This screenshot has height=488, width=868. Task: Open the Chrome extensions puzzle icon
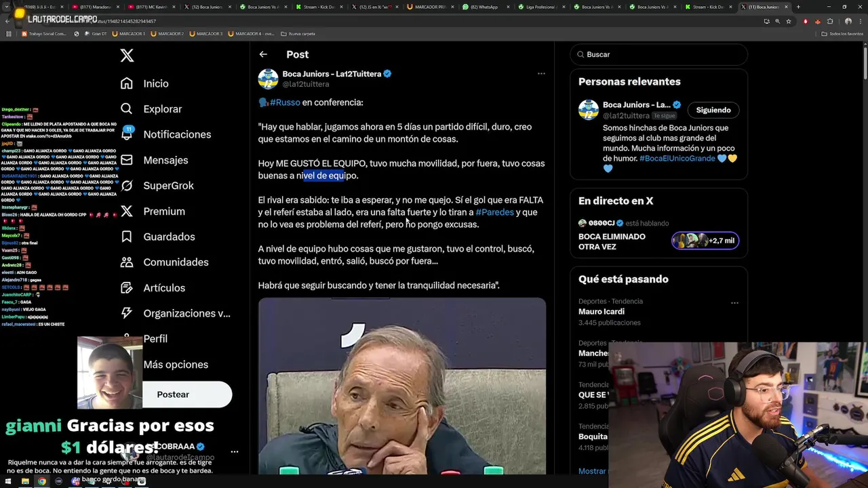coord(830,21)
